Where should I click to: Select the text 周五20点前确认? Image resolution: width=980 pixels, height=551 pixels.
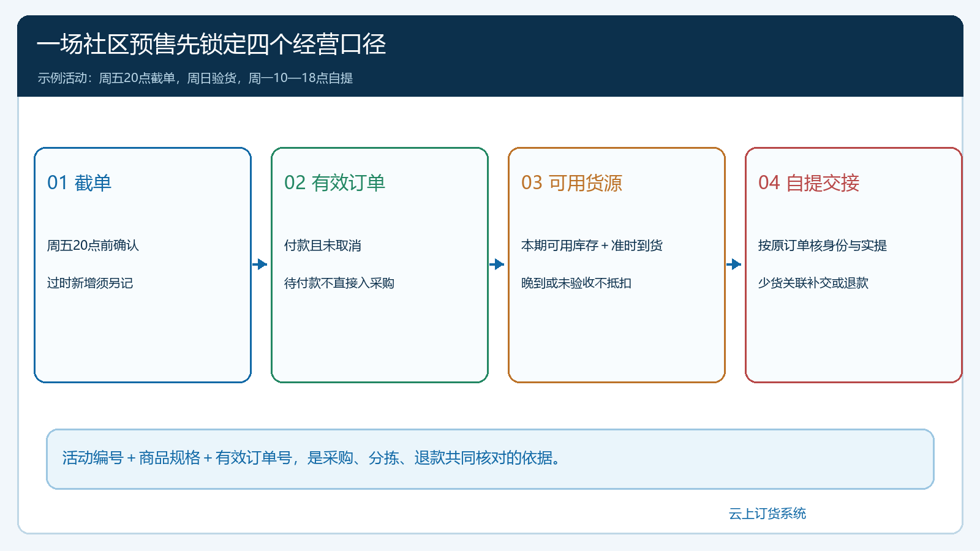93,246
